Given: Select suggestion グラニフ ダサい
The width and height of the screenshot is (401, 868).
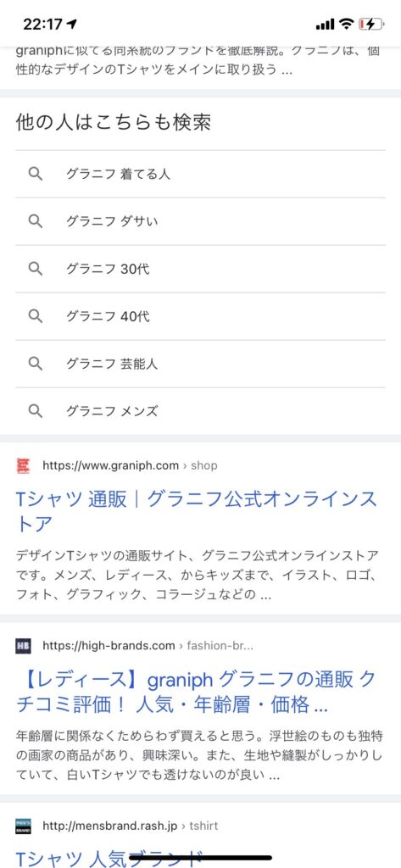Looking at the screenshot, I should click(200, 221).
